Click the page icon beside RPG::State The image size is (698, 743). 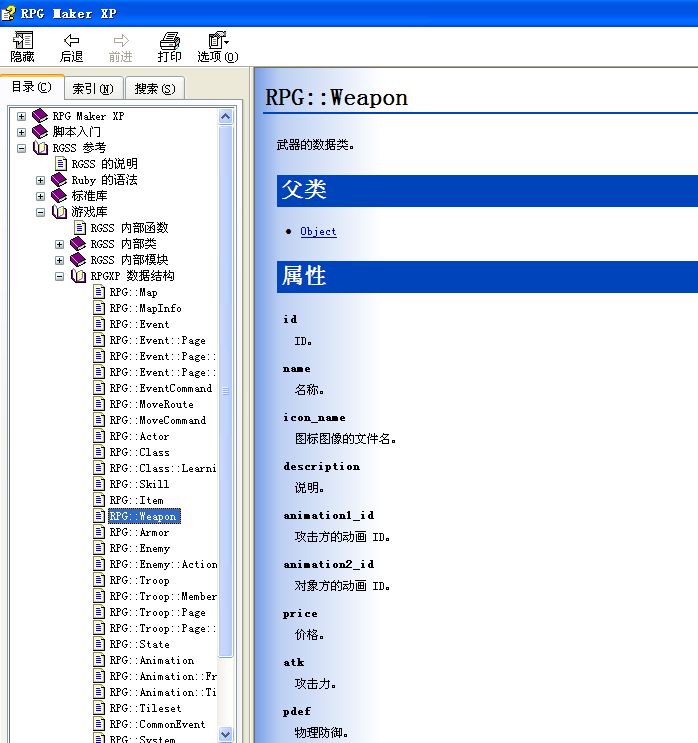pos(99,643)
